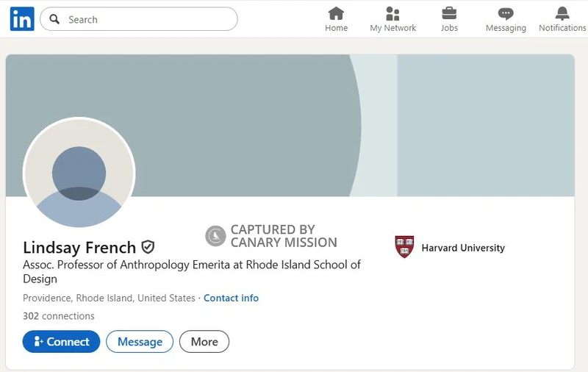Click the LinkedIn logo
This screenshot has width=588, height=372.
(22, 19)
